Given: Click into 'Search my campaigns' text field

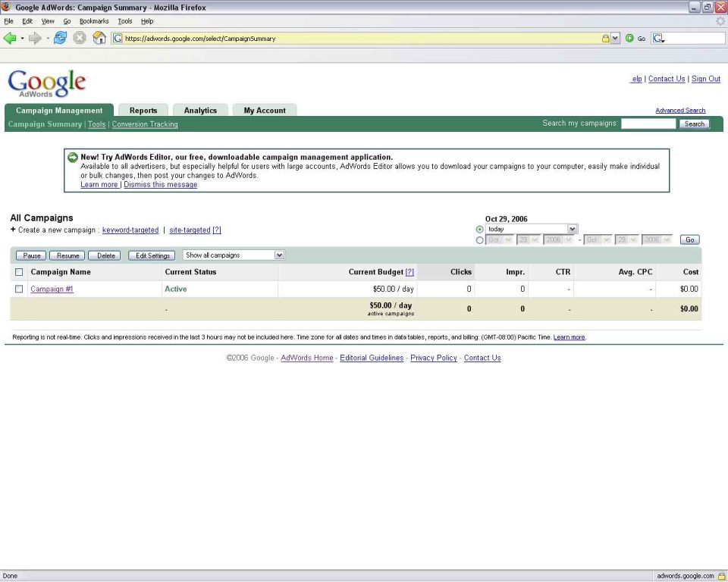Looking at the screenshot, I should 648,124.
